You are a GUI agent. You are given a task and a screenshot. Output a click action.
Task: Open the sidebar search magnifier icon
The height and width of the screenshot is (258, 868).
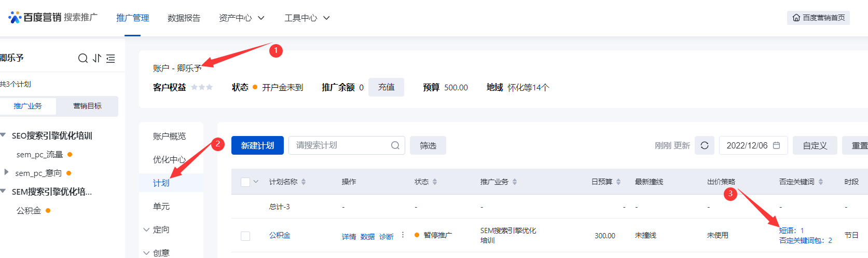(83, 58)
